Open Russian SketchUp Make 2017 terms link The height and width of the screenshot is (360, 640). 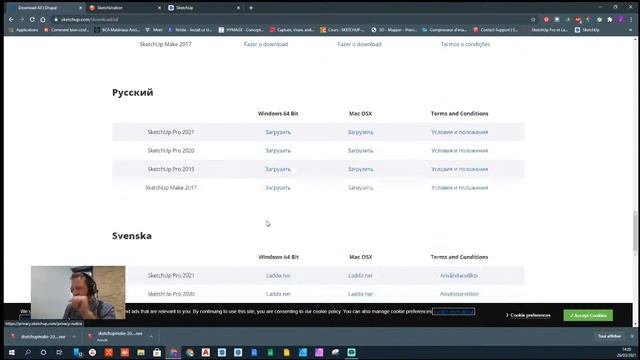(x=460, y=188)
